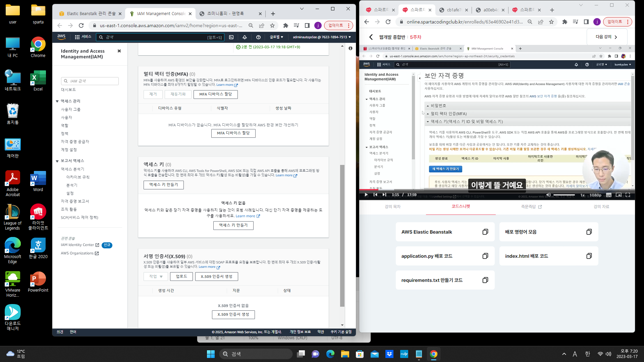Screen dimensions: 644x362
Task: Enter video fullscreen mode
Action: (x=628, y=195)
